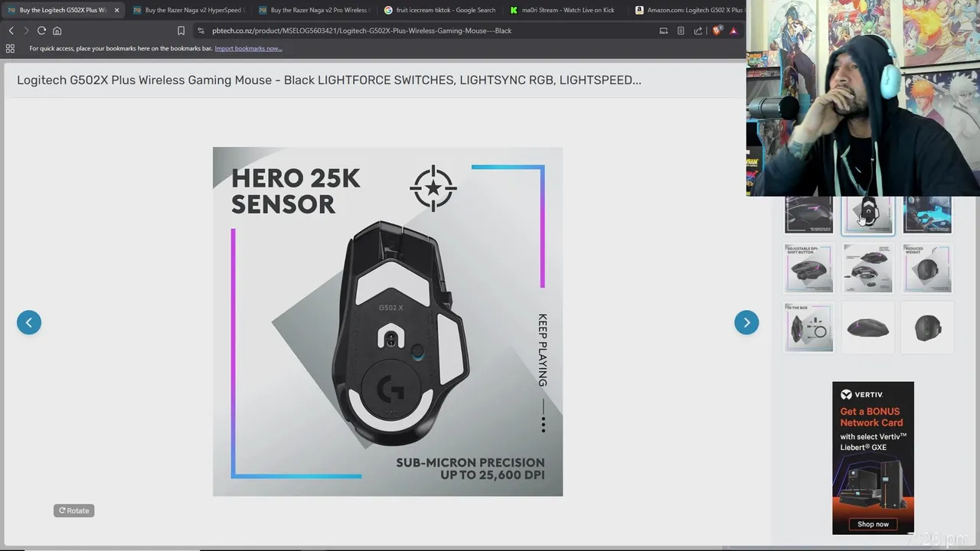Click the main HERO 25K SENSOR image
The width and height of the screenshot is (980, 551).
point(387,321)
